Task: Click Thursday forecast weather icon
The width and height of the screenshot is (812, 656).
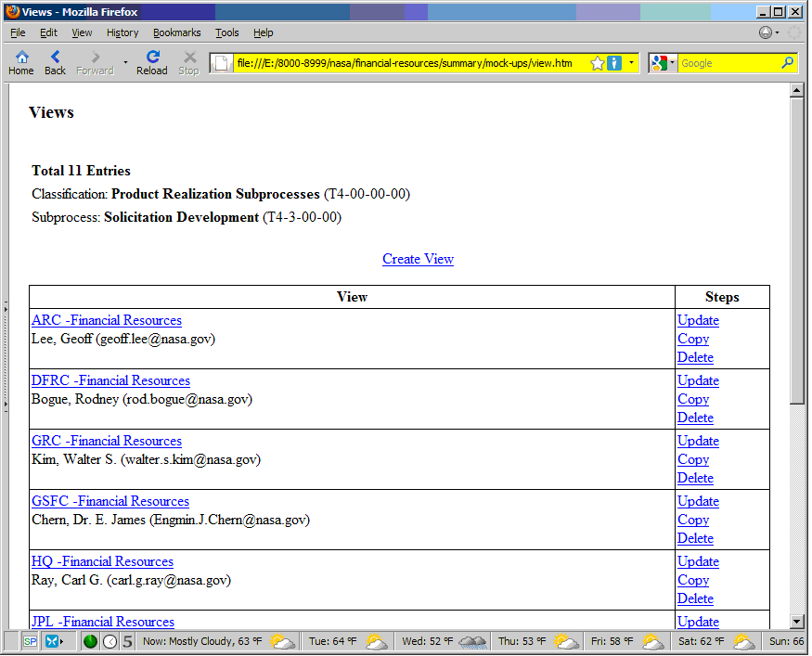Action: (x=566, y=641)
